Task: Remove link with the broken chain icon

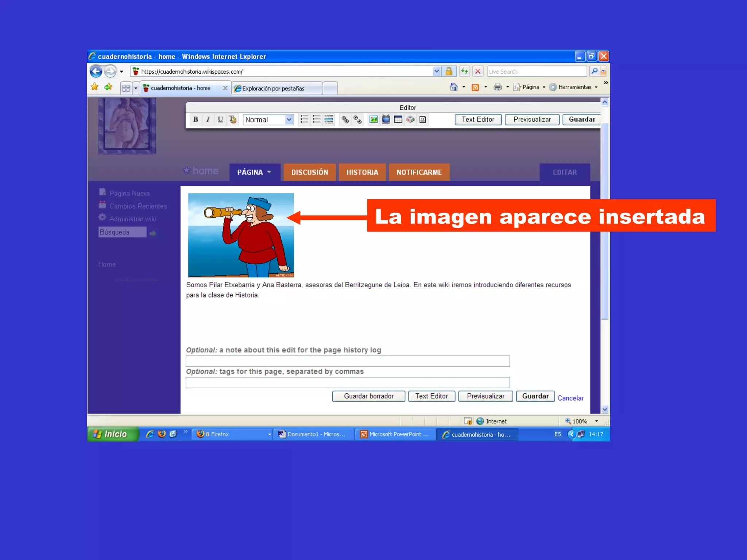Action: coord(357,119)
